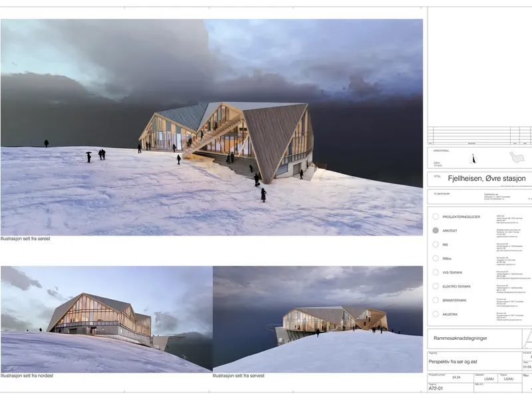The image size is (532, 399).
Task: Select the filled ARKITEKT circle marker
Action: [436, 230]
